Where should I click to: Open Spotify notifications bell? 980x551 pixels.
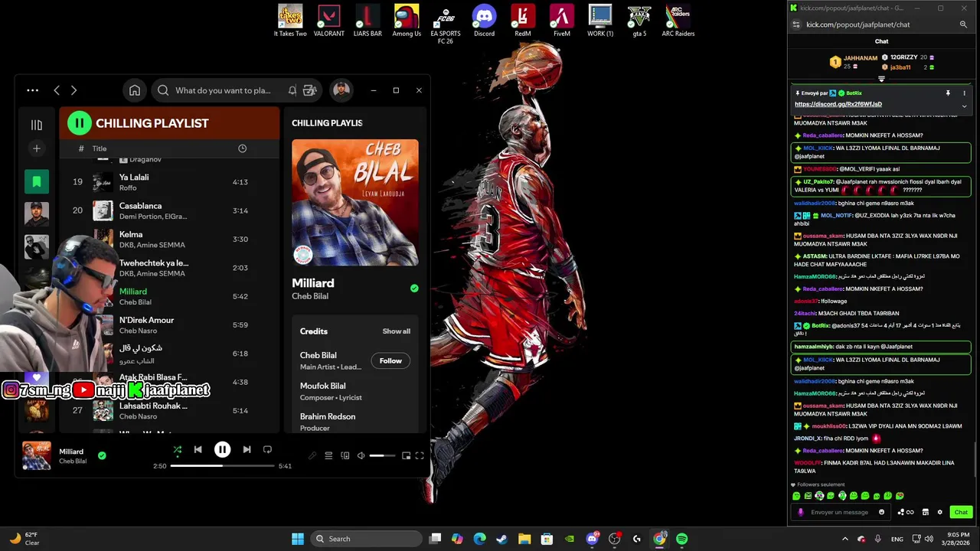pos(292,90)
